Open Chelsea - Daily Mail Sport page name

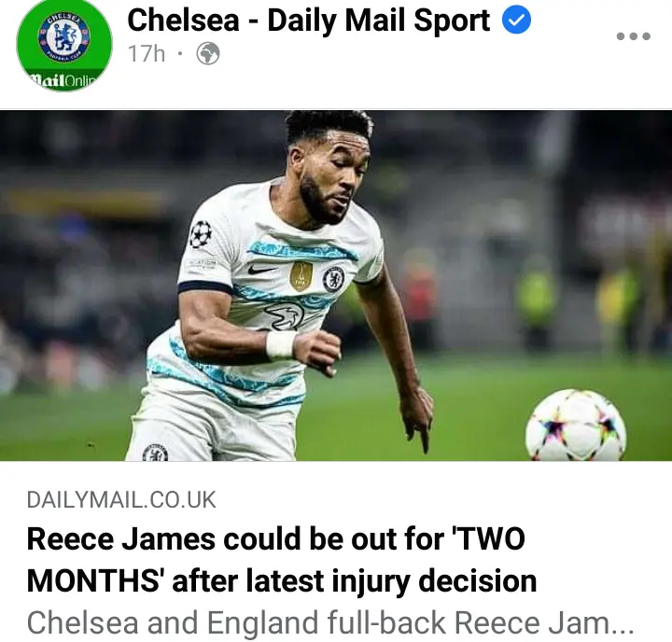(309, 21)
